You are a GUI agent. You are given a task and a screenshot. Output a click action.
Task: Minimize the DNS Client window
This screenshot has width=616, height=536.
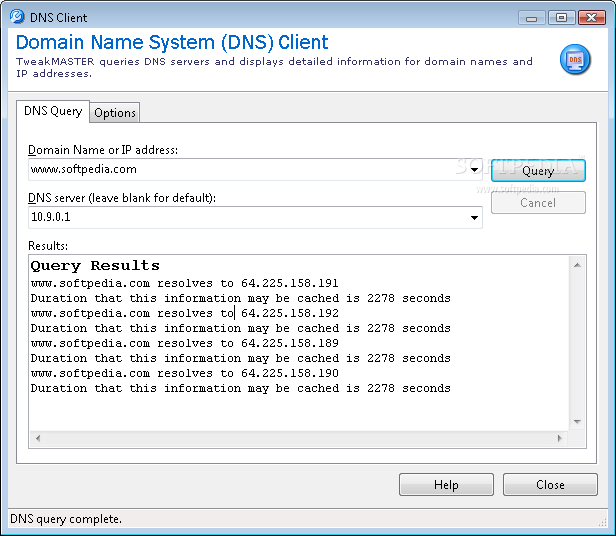pyautogui.click(x=531, y=18)
